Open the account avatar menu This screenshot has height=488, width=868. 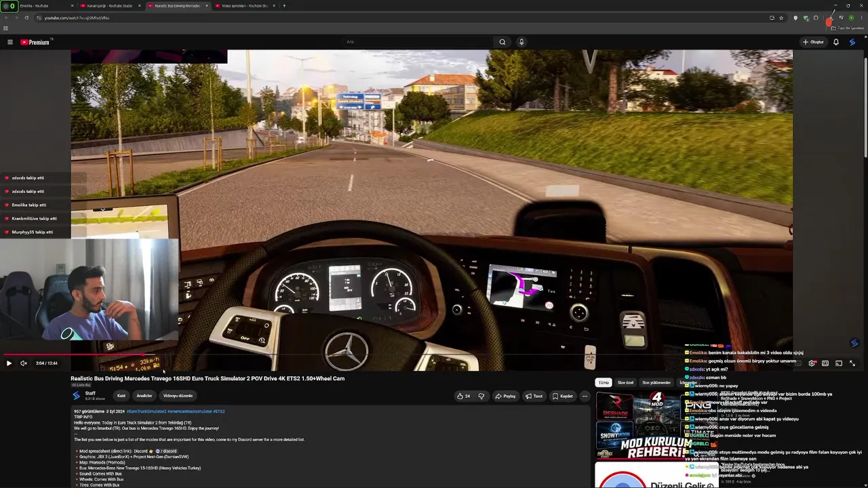[852, 42]
